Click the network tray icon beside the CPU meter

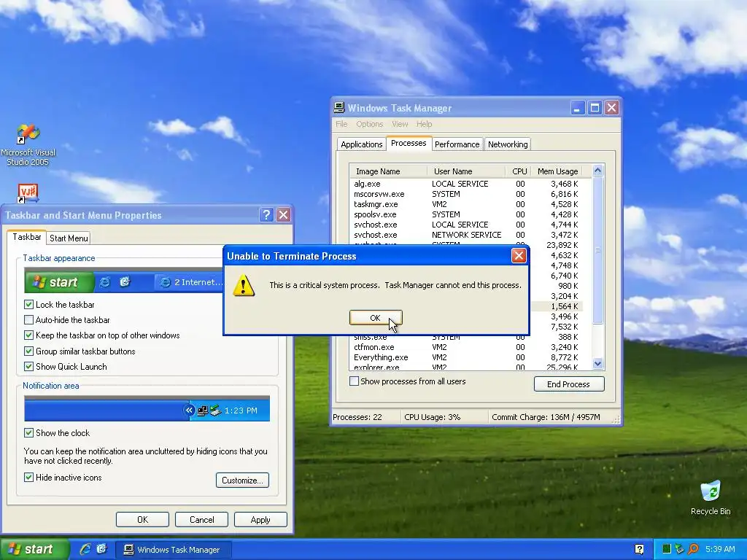[679, 550]
